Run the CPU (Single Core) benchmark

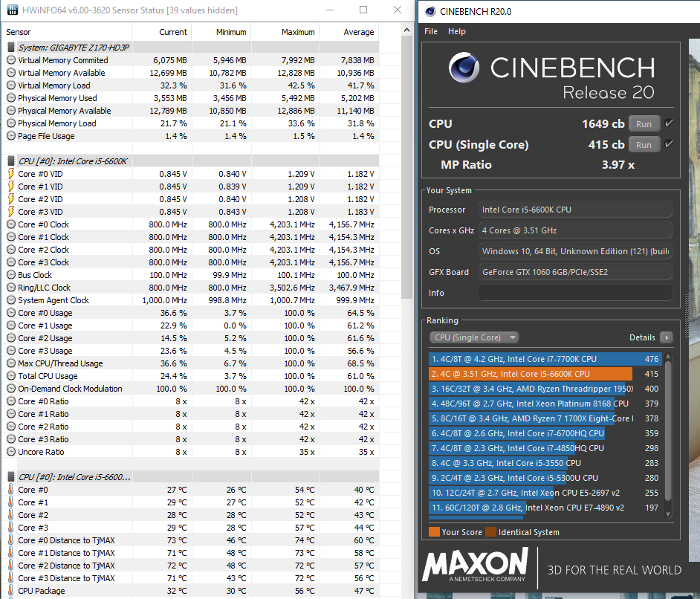pos(644,145)
